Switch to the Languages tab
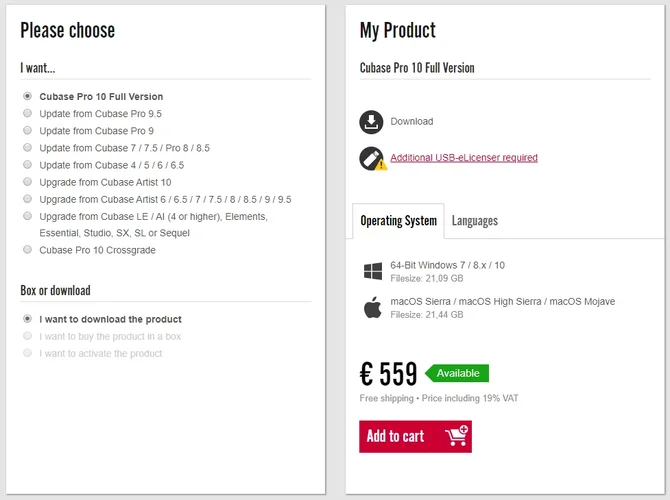 (474, 221)
